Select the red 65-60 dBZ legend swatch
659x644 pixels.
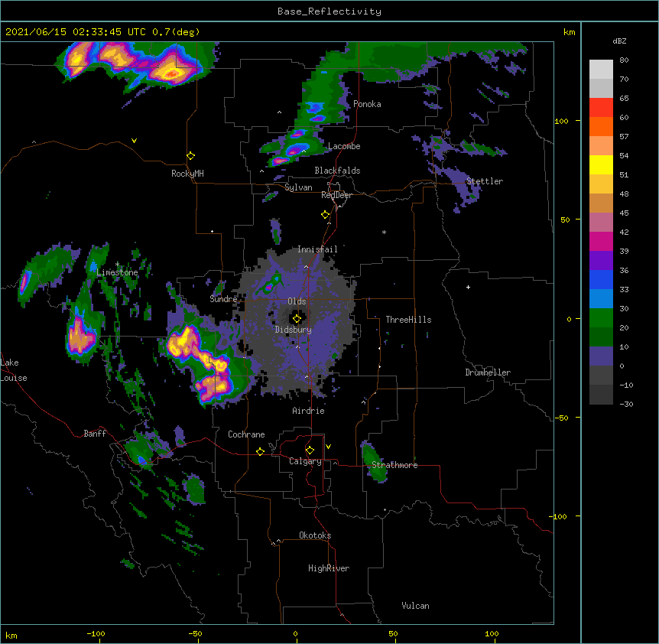pyautogui.click(x=601, y=107)
